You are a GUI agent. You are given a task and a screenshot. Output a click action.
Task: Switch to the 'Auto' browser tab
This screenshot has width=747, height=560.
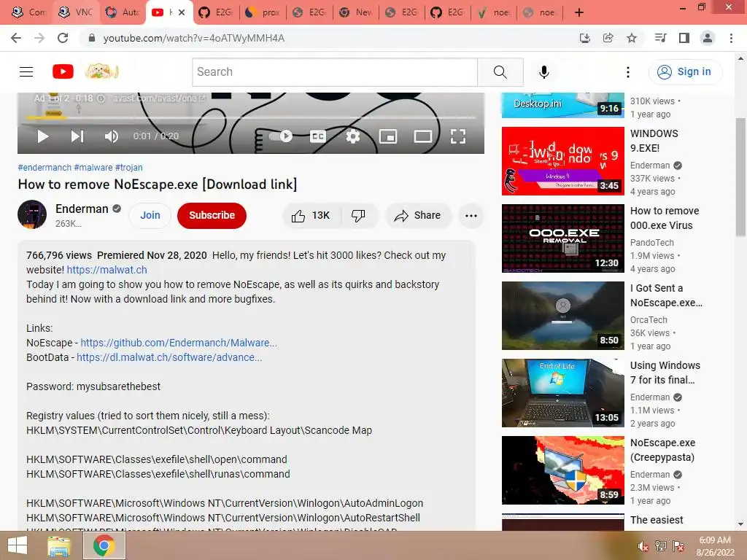click(x=123, y=12)
